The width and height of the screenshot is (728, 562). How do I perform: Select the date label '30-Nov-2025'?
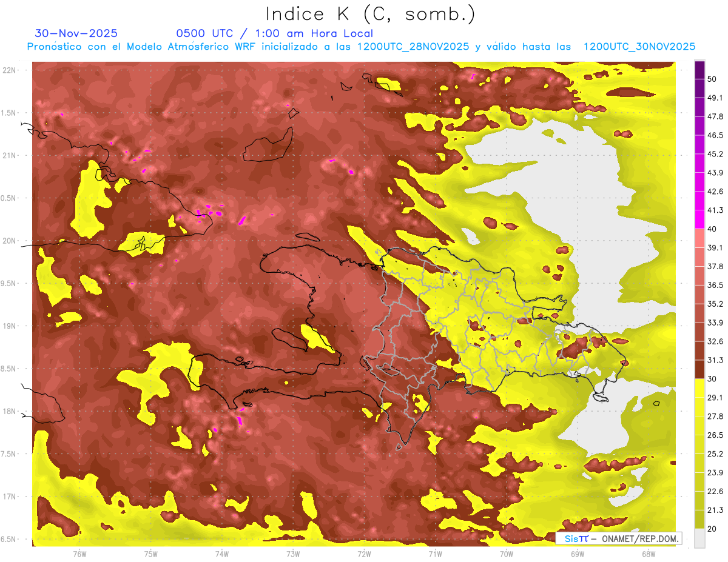point(76,33)
